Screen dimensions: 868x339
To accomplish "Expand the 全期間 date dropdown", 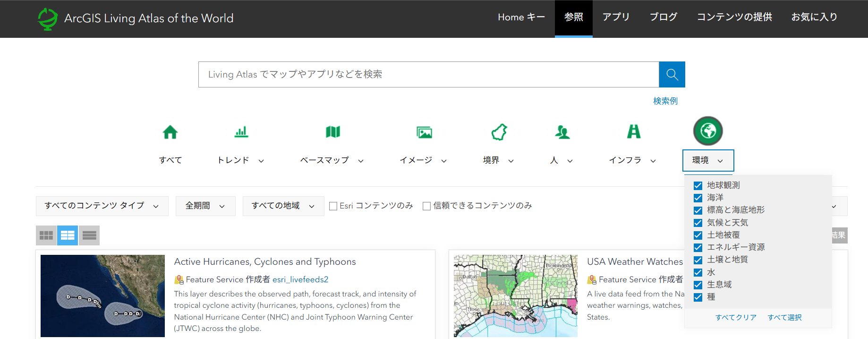I will click(x=205, y=206).
